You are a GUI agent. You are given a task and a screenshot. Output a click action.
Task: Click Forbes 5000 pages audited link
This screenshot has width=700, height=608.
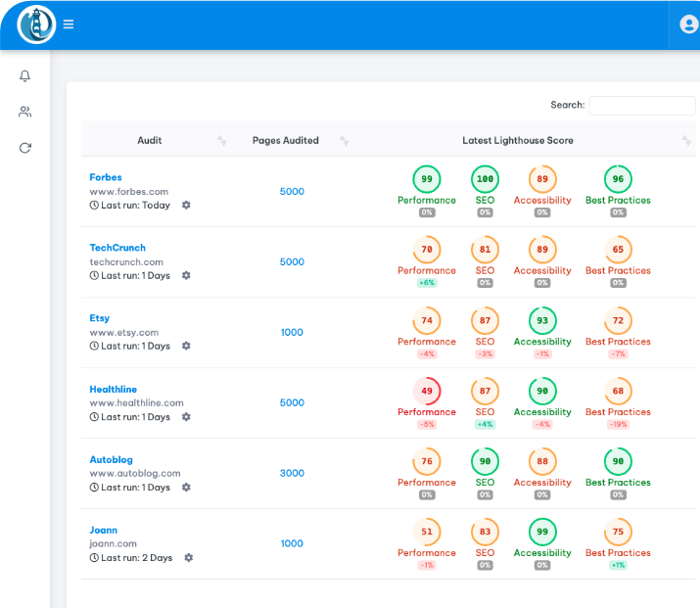(292, 192)
